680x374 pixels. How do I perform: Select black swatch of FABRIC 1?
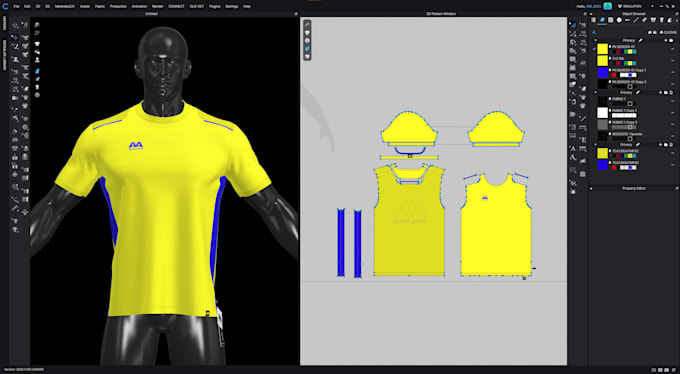tap(602, 101)
